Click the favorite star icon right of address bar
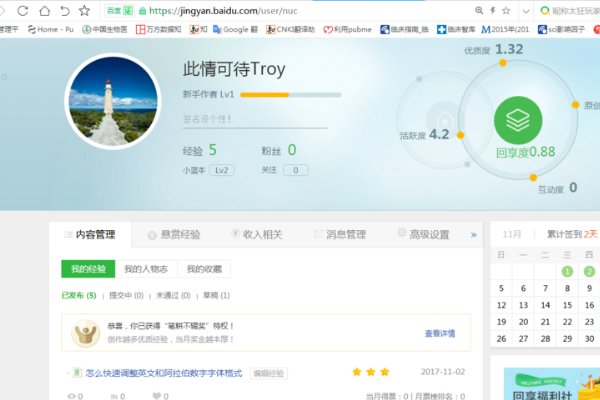The image size is (600, 400). click(x=506, y=11)
